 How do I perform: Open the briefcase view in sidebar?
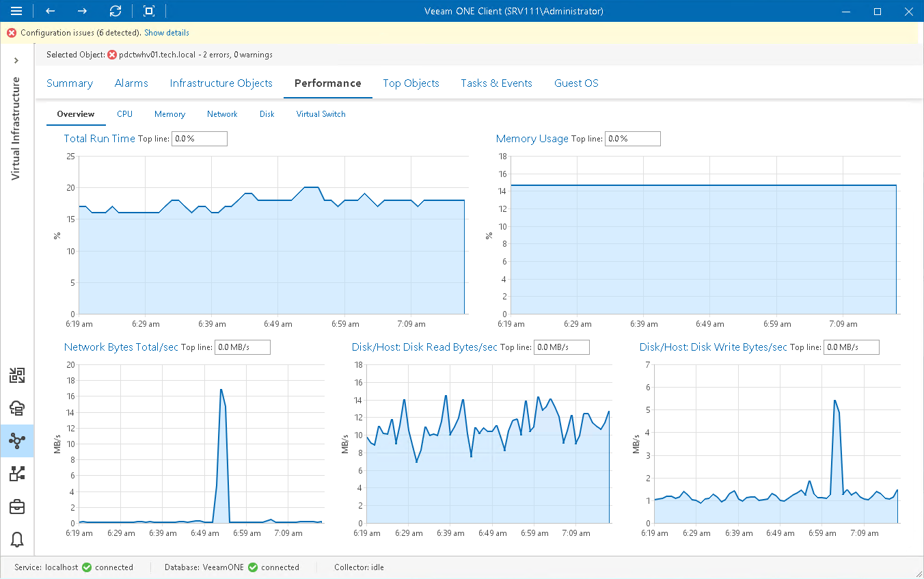pos(18,507)
